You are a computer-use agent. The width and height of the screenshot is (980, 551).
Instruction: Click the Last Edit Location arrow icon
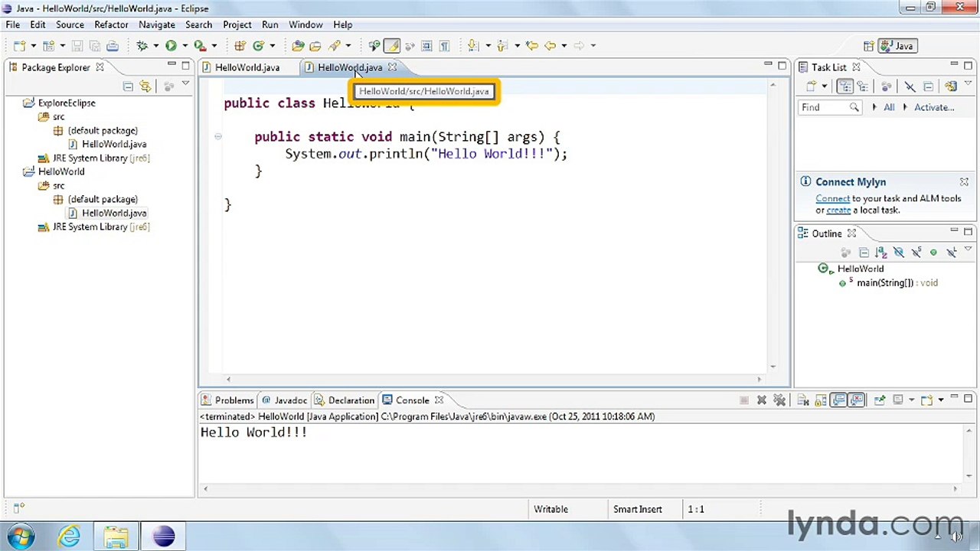click(x=532, y=46)
